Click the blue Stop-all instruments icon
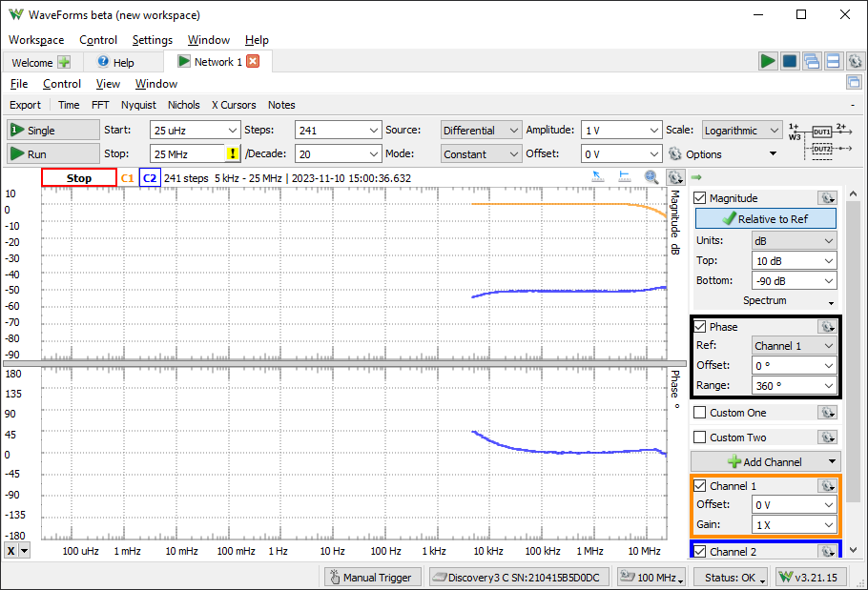 point(790,60)
